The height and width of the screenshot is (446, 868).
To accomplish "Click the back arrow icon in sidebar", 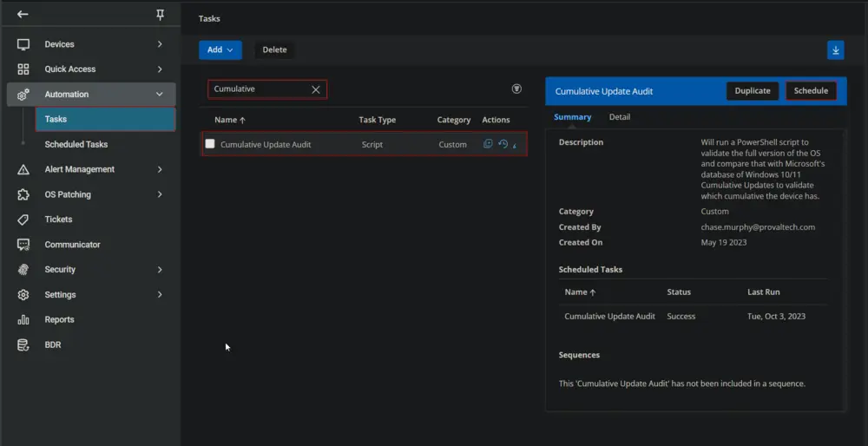I will 23,15.
